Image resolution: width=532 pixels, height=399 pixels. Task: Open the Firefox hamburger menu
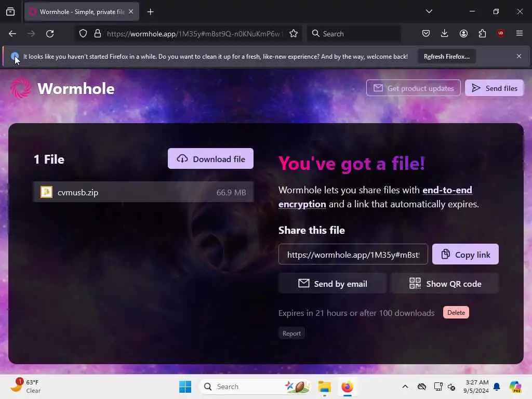(519, 33)
